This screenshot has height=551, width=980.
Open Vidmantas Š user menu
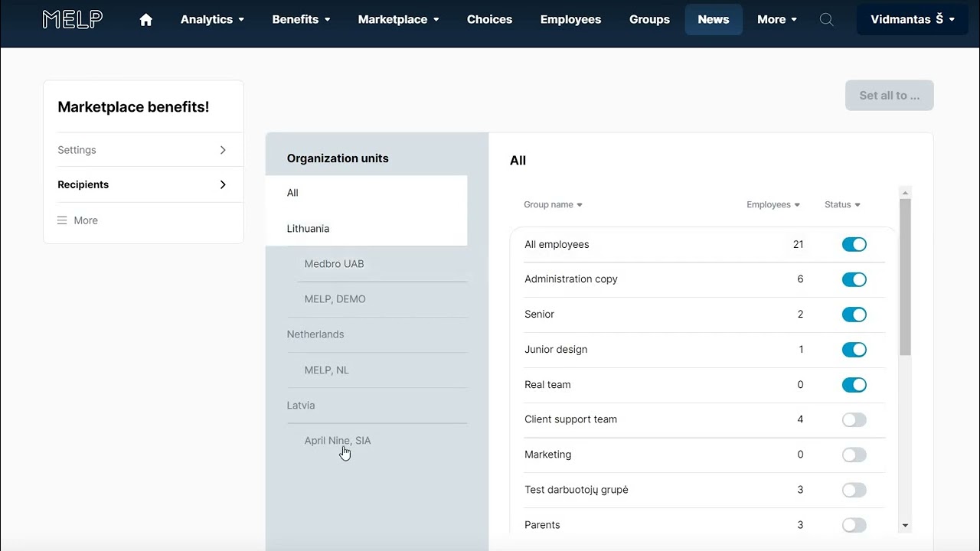tap(912, 20)
